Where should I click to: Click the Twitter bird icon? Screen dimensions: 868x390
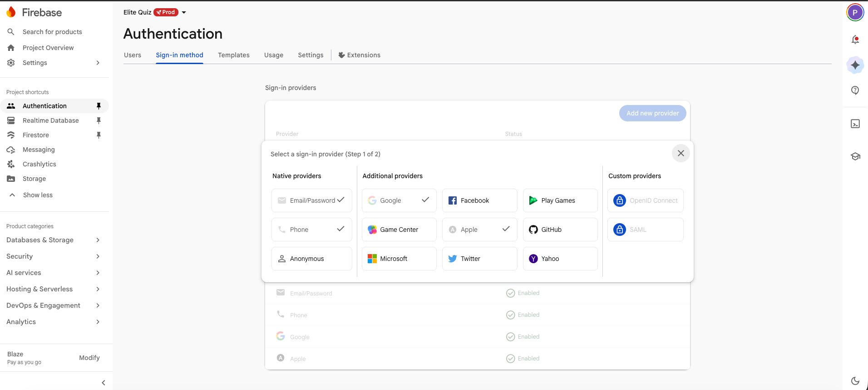pos(453,259)
